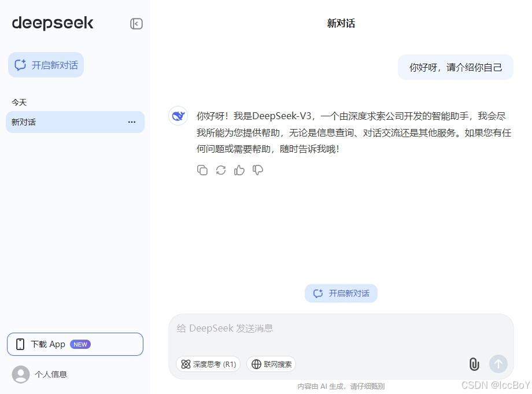
Task: Click the user avatar icon
Action: [x=21, y=374]
